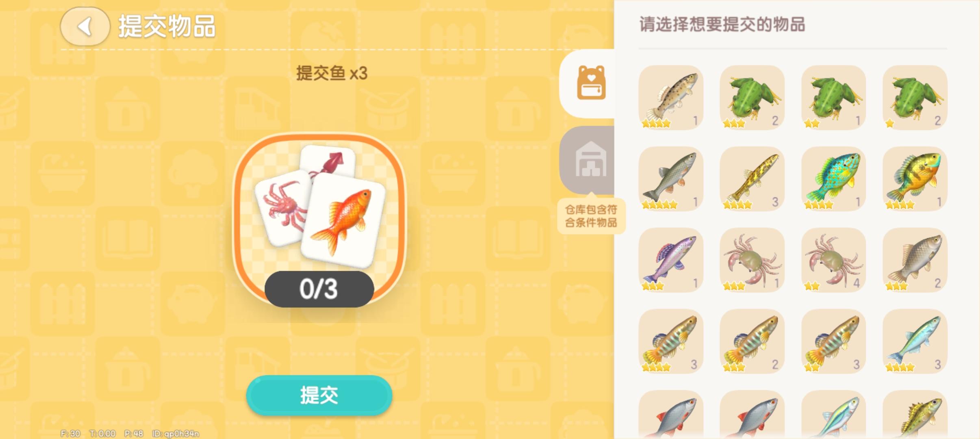Tap the teal 提交 submit button
This screenshot has height=439, width=980.
point(319,395)
